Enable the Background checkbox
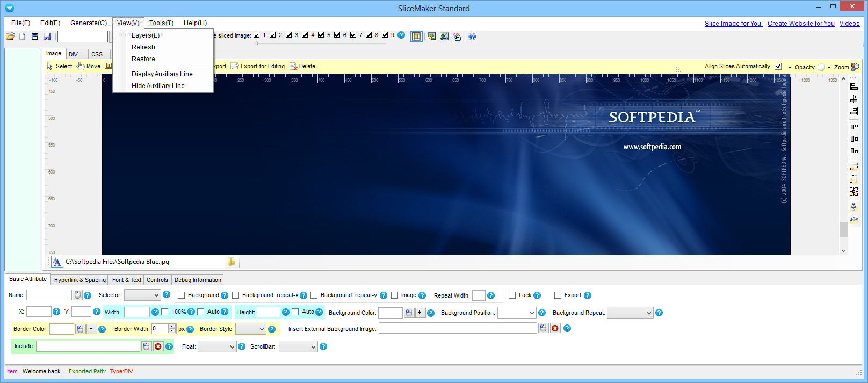The width and height of the screenshot is (868, 383). (x=182, y=295)
